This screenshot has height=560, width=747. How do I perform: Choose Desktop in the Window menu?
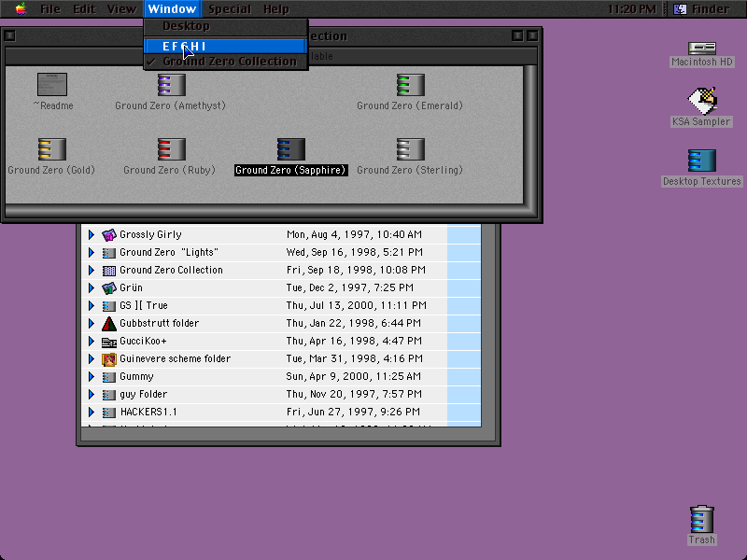tap(226, 26)
